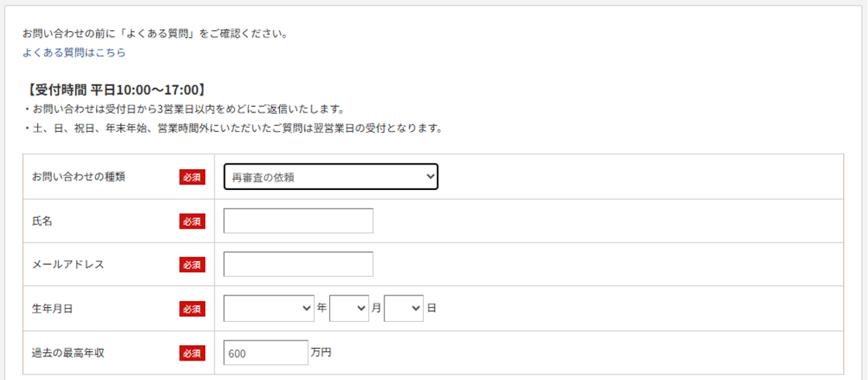This screenshot has width=868, height=380.
Task: Click the お問い合わせの種類 label
Action: (x=78, y=177)
